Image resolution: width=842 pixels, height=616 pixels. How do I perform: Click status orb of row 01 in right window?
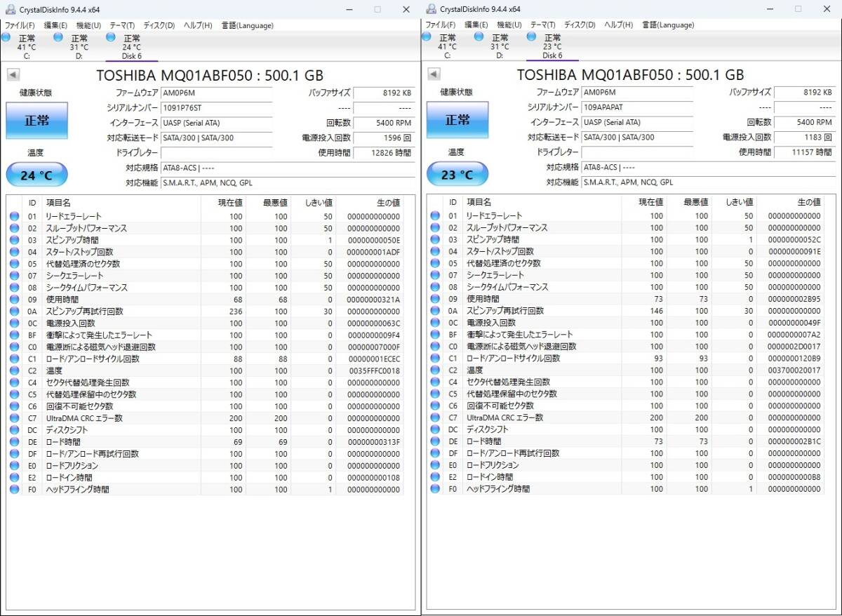pos(436,215)
